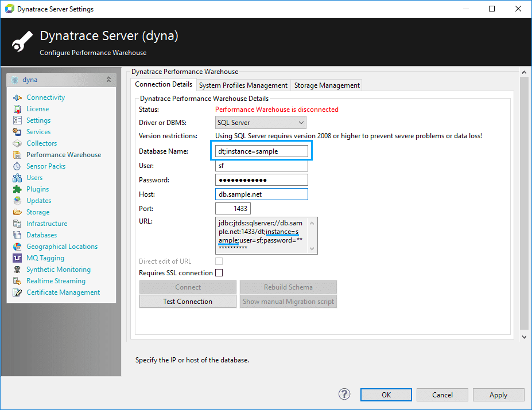Image resolution: width=532 pixels, height=410 pixels.
Task: Click the User input field
Action: pyautogui.click(x=262, y=166)
